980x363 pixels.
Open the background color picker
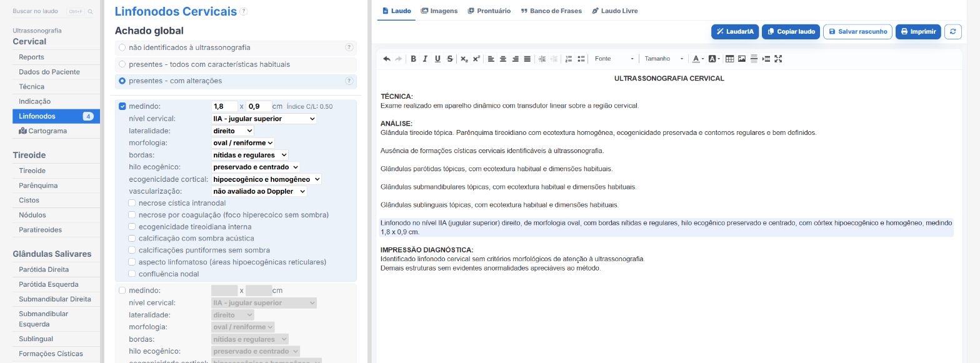[x=714, y=59]
